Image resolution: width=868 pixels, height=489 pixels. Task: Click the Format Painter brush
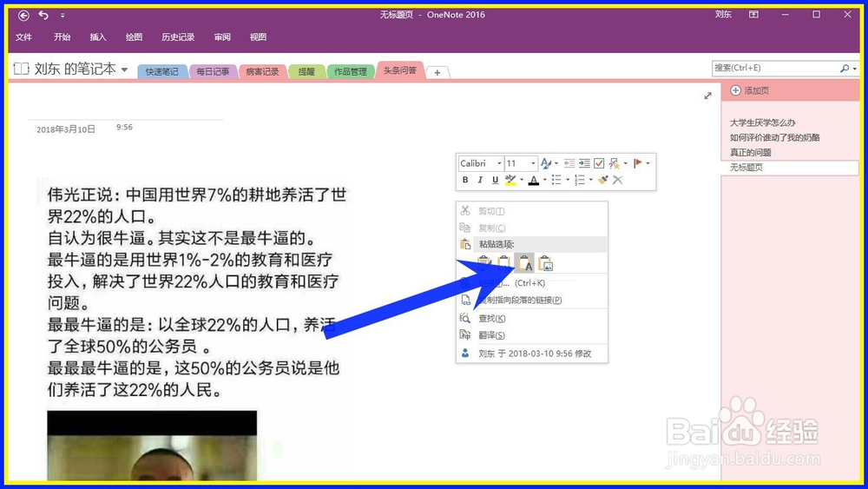603,180
